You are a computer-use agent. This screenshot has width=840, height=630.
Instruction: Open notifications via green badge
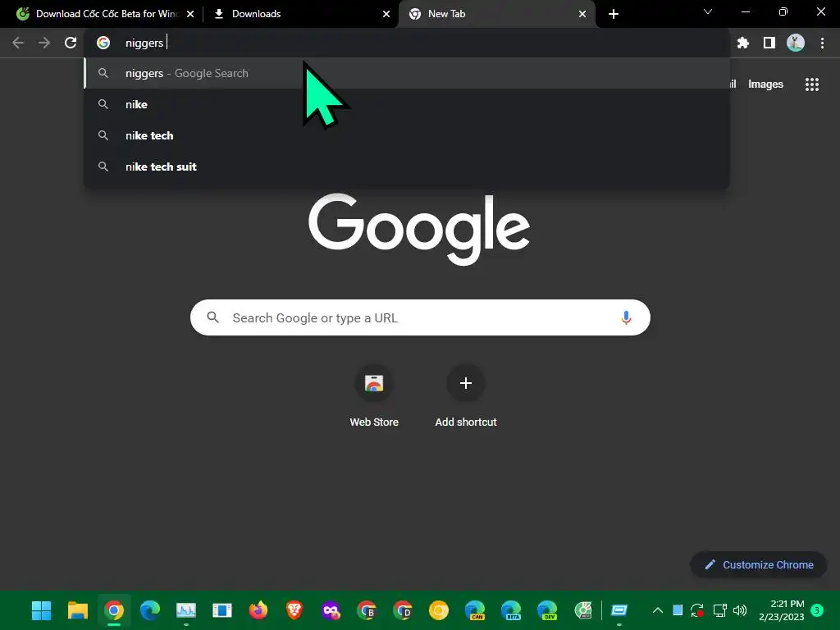817,610
